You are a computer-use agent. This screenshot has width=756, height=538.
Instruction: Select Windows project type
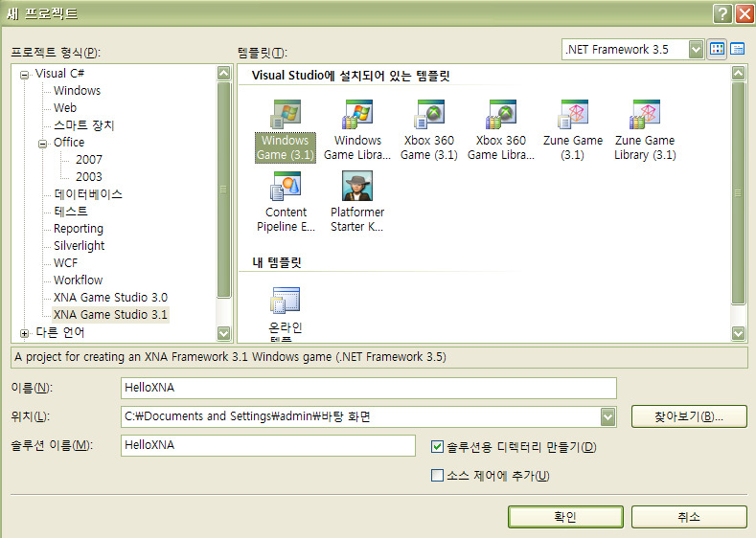pos(78,91)
